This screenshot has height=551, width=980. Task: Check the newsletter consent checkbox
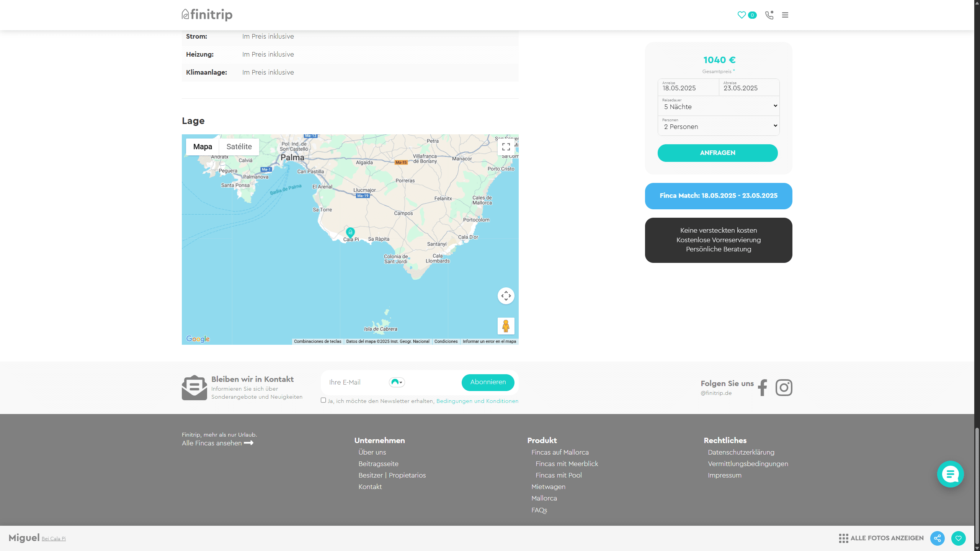click(323, 400)
